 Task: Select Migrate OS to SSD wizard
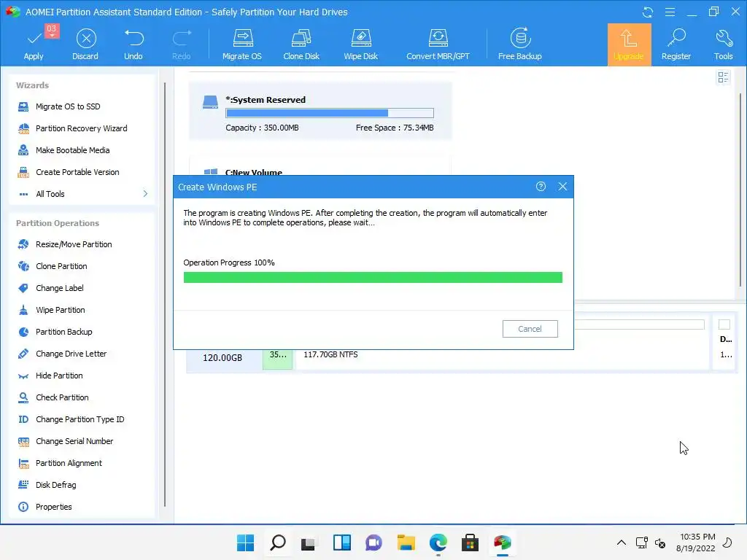coord(68,106)
